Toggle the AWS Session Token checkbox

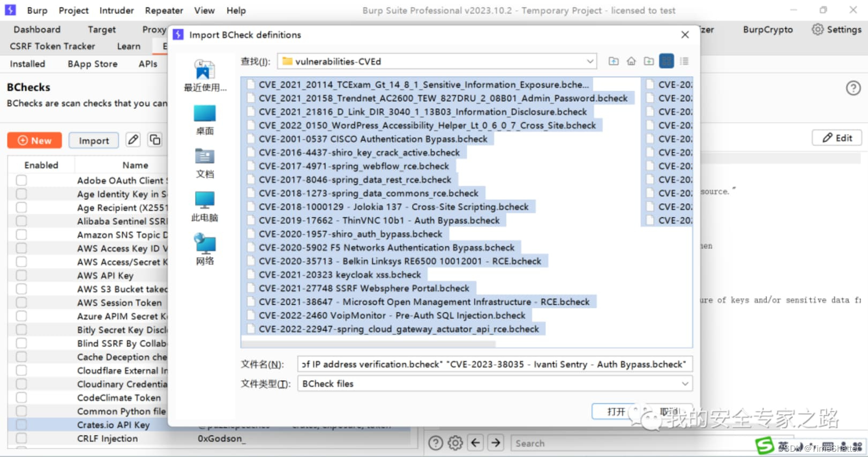tap(21, 303)
